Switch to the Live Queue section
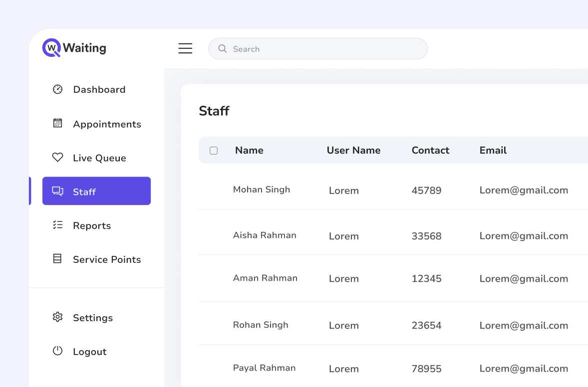 (x=99, y=157)
